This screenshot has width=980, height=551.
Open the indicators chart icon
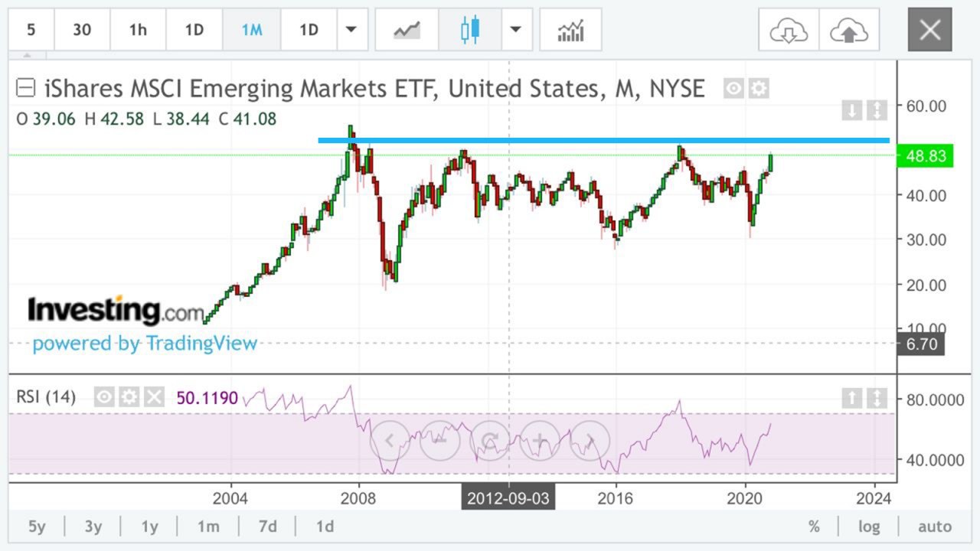[570, 30]
